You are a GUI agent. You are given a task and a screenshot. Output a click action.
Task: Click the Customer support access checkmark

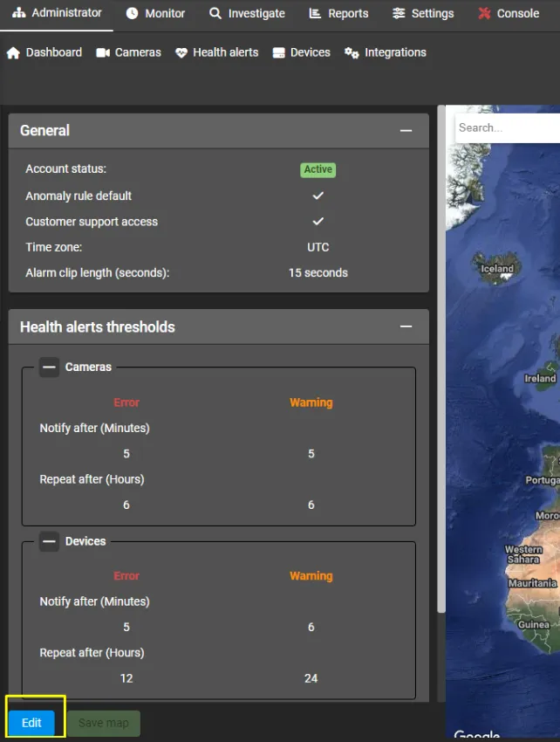[318, 221]
